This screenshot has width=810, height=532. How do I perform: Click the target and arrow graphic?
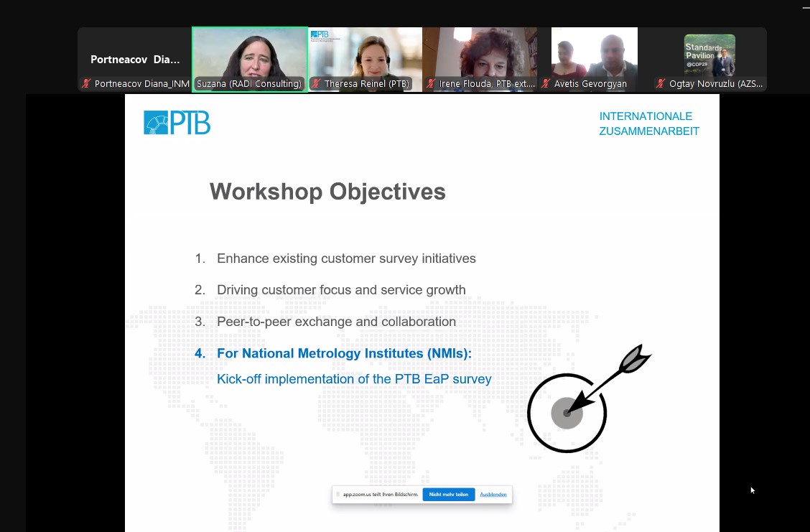click(x=580, y=403)
